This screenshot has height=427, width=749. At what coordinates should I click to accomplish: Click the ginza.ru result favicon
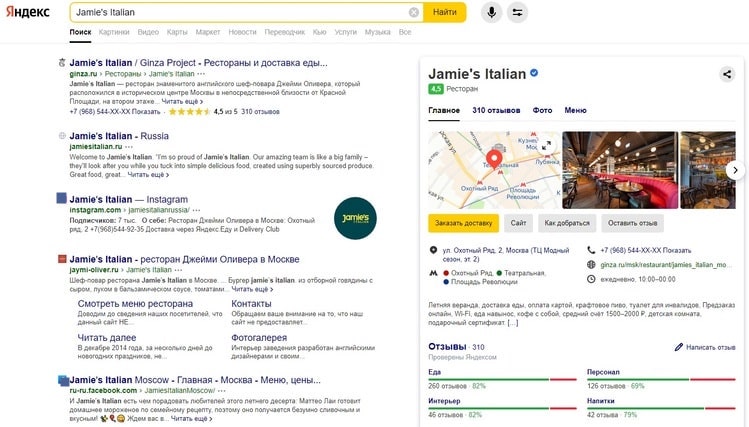62,63
